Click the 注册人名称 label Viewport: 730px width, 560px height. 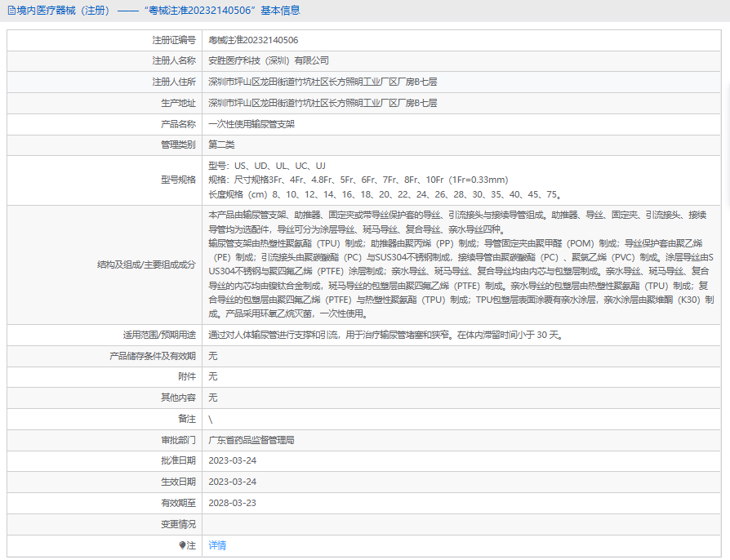point(174,61)
